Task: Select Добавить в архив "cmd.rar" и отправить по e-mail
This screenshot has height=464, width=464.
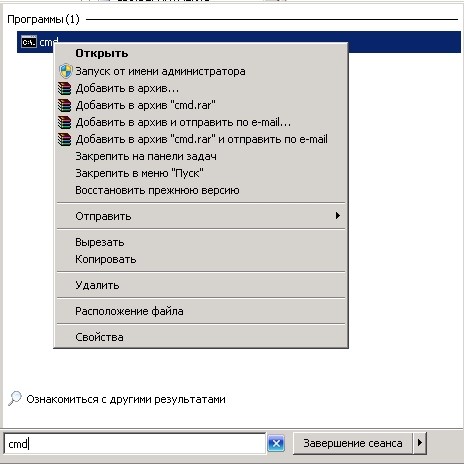Action: click(201, 139)
